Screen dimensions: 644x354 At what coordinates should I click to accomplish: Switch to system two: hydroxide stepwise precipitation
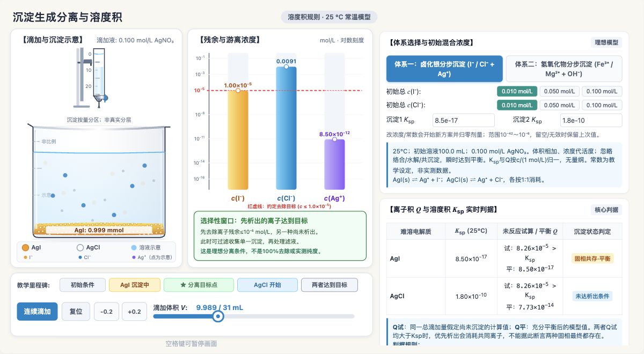pyautogui.click(x=564, y=69)
